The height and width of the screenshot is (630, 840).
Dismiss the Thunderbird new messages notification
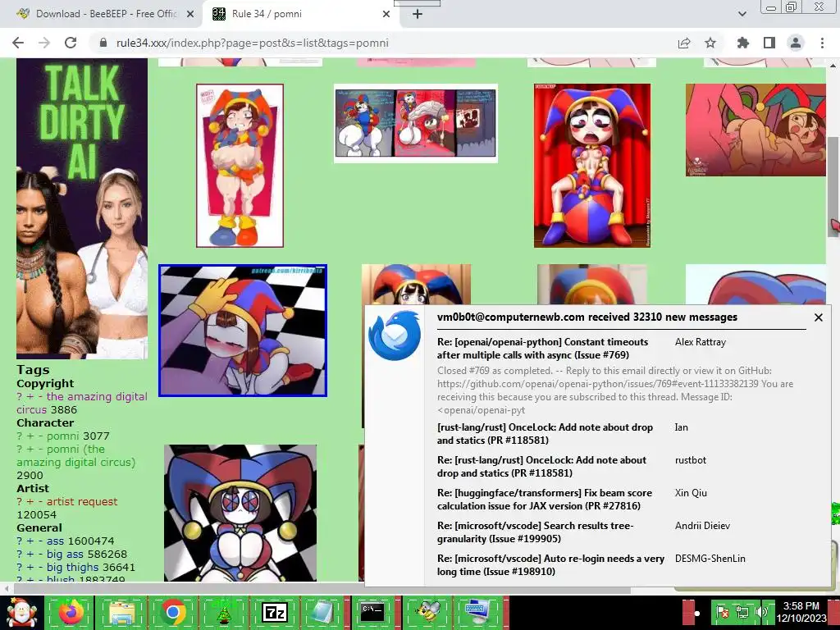point(818,317)
